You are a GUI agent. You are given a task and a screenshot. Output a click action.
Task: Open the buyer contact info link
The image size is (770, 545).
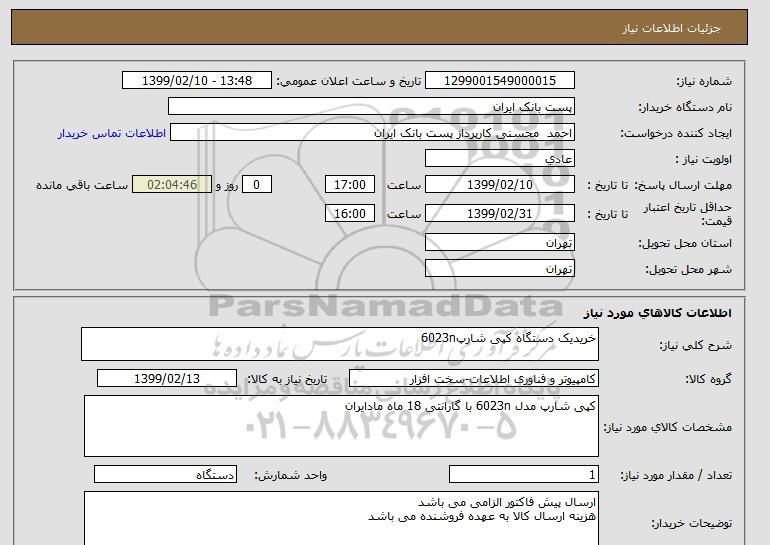point(111,133)
